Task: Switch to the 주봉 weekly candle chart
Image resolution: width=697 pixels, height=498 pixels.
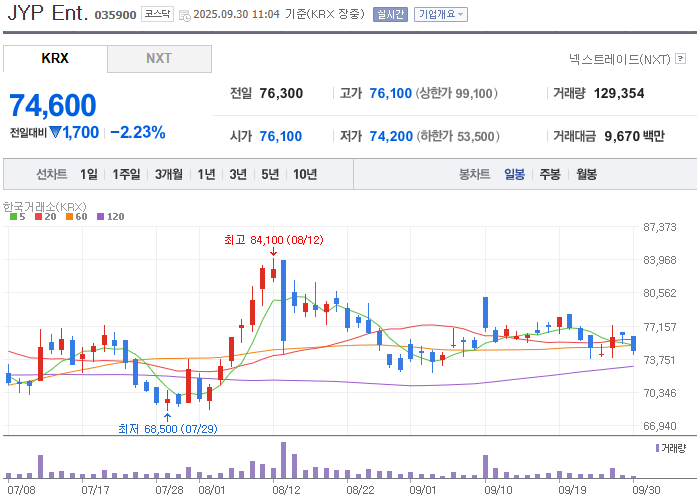Action: click(550, 174)
